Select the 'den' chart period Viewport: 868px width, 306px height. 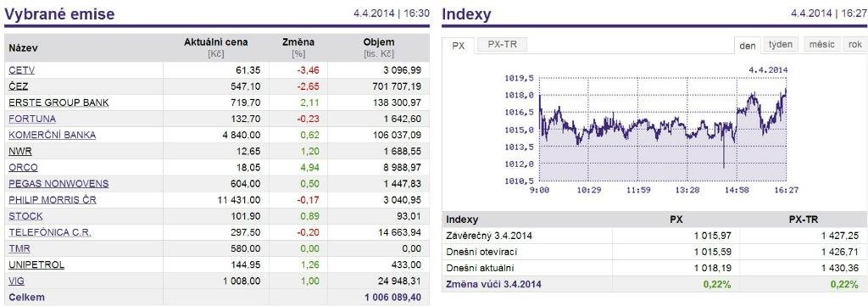[x=748, y=46]
